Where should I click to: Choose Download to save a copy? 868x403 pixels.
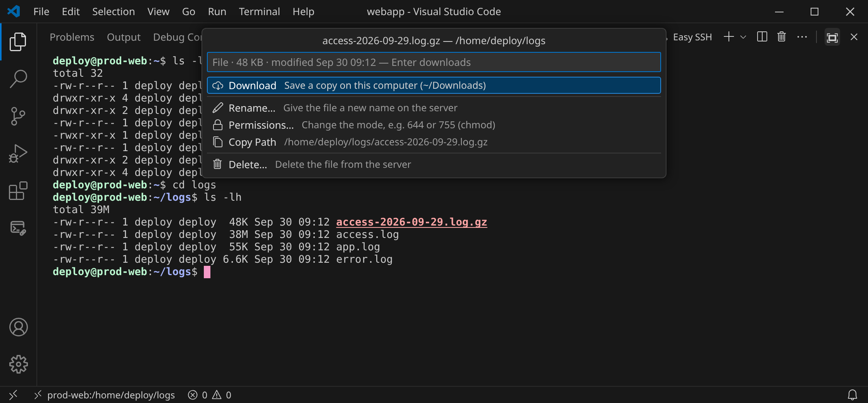click(434, 85)
